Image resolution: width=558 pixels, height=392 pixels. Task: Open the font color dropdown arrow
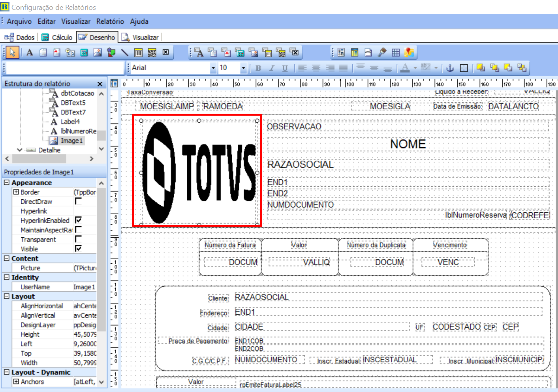tap(415, 68)
